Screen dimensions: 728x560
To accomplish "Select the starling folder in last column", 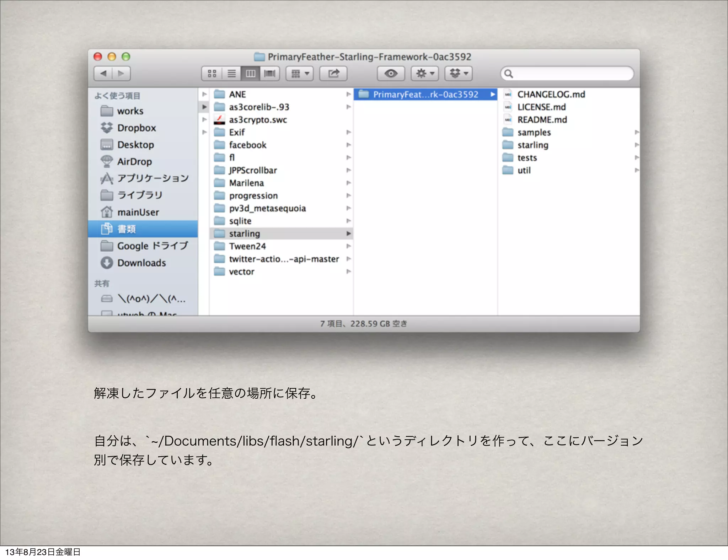I will click(x=569, y=145).
